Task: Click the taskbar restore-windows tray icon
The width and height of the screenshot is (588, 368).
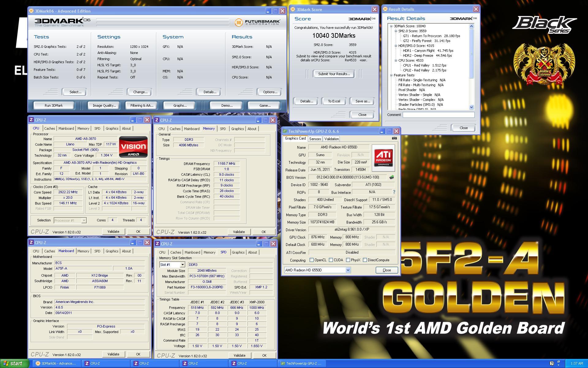Action: 559,363
